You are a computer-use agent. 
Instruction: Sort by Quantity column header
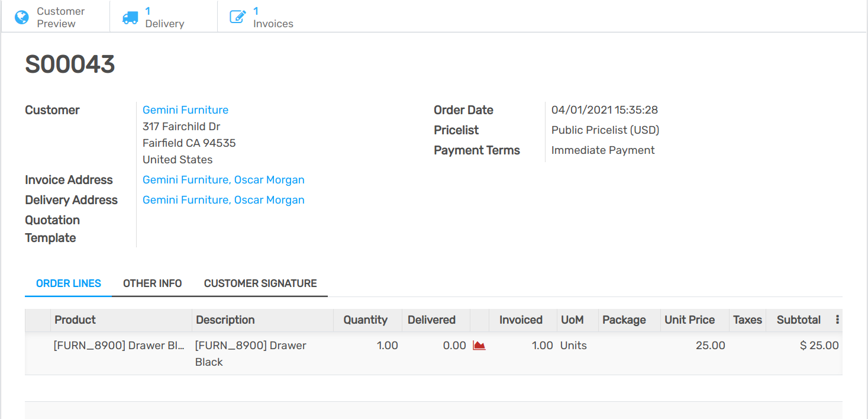[365, 320]
